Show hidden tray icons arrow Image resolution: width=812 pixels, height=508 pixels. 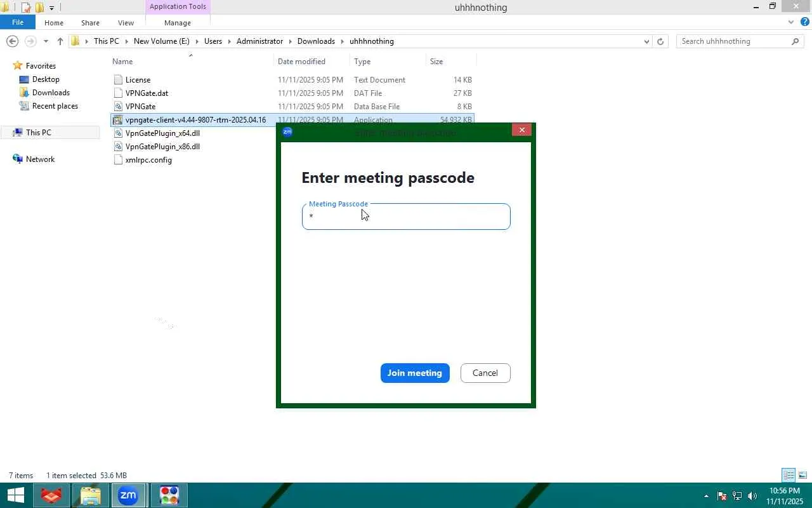pos(706,496)
